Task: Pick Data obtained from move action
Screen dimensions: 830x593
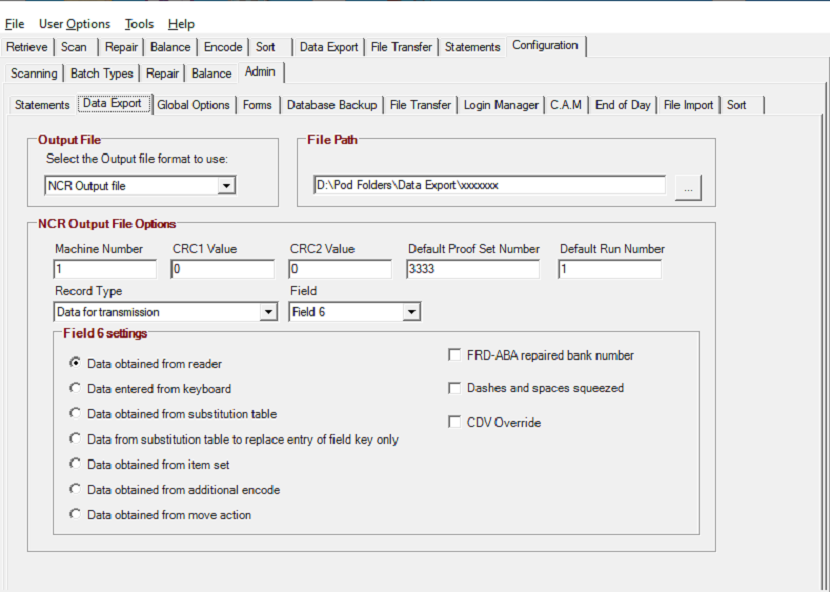Action: click(x=75, y=514)
